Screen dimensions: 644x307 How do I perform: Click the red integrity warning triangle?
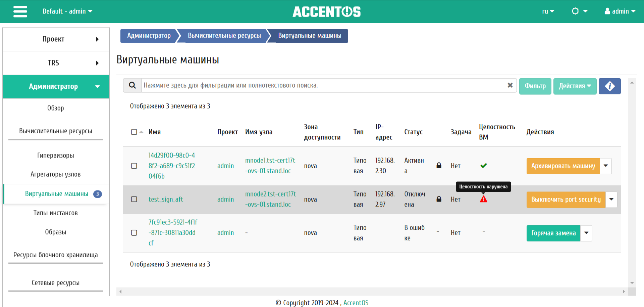[483, 199]
